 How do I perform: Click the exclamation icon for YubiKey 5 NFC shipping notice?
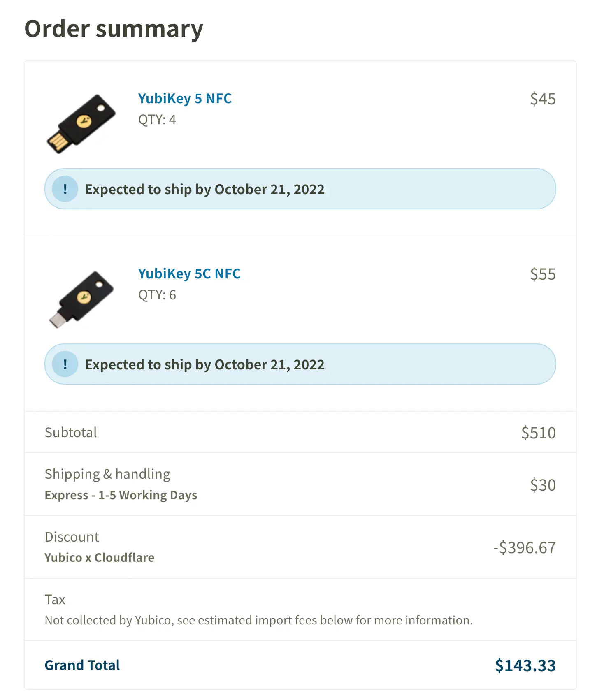click(65, 189)
